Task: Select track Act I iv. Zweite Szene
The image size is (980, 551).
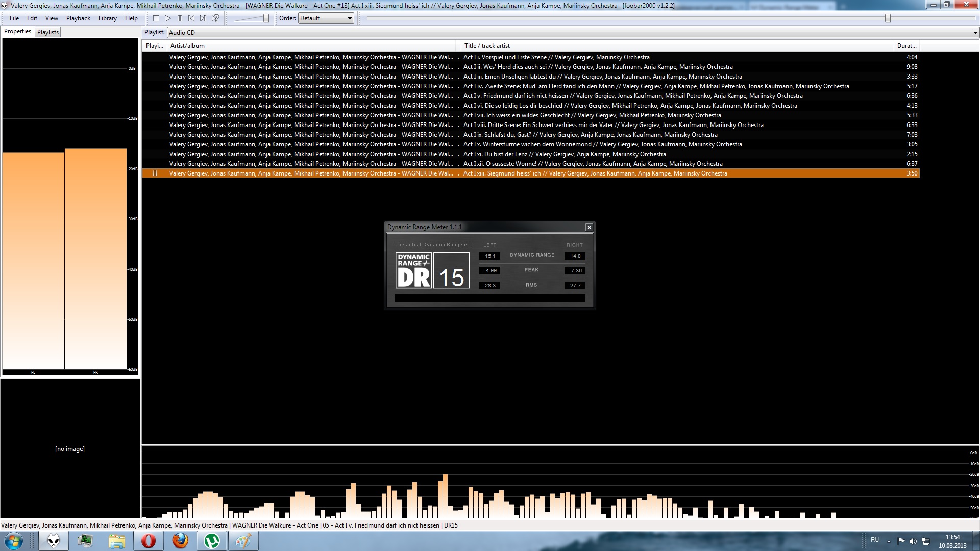Action: coord(531,86)
